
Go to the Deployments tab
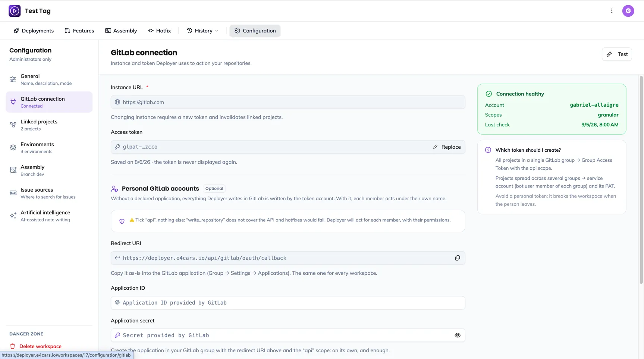tap(34, 31)
